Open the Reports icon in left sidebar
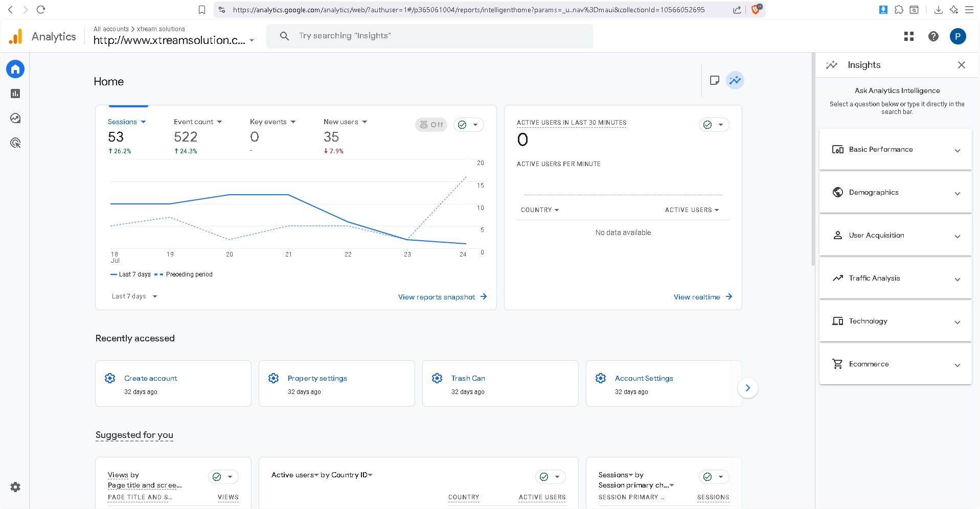Viewport: 980px width, 509px height. 15,94
